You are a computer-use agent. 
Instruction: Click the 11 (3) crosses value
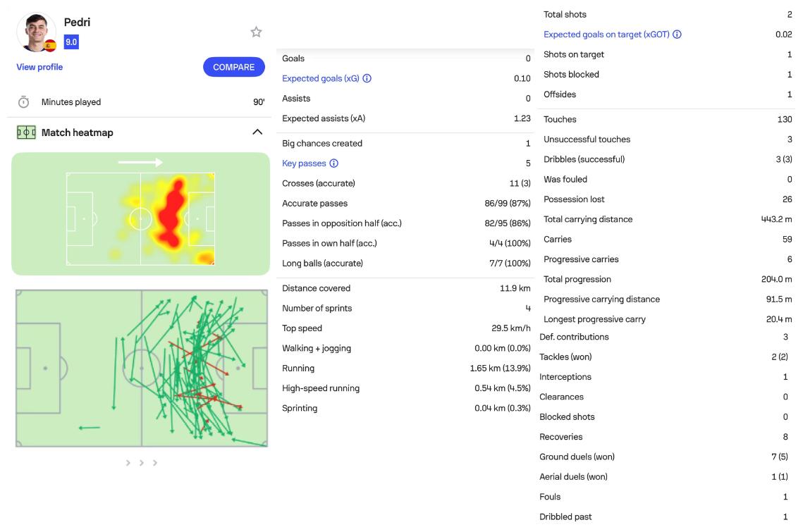click(x=520, y=183)
